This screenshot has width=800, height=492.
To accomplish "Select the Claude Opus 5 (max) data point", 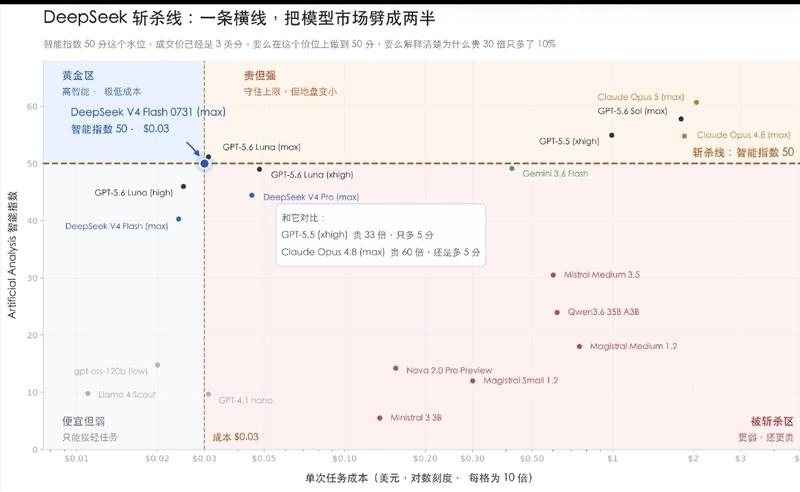I will [x=696, y=103].
